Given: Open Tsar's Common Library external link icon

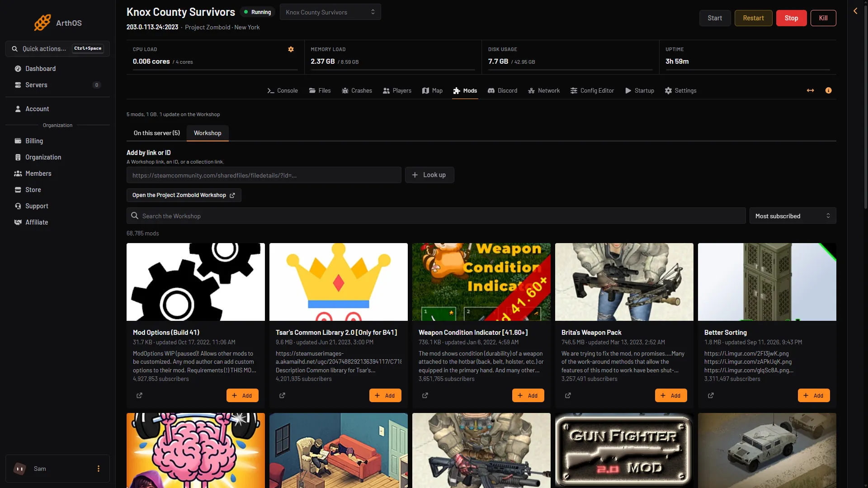Looking at the screenshot, I should coord(282,395).
